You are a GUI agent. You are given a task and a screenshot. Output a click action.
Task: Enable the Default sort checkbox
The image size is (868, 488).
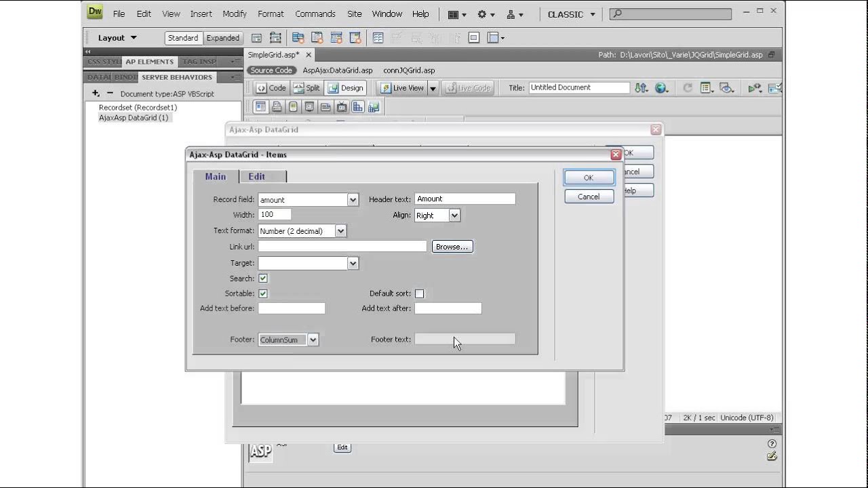pyautogui.click(x=419, y=293)
